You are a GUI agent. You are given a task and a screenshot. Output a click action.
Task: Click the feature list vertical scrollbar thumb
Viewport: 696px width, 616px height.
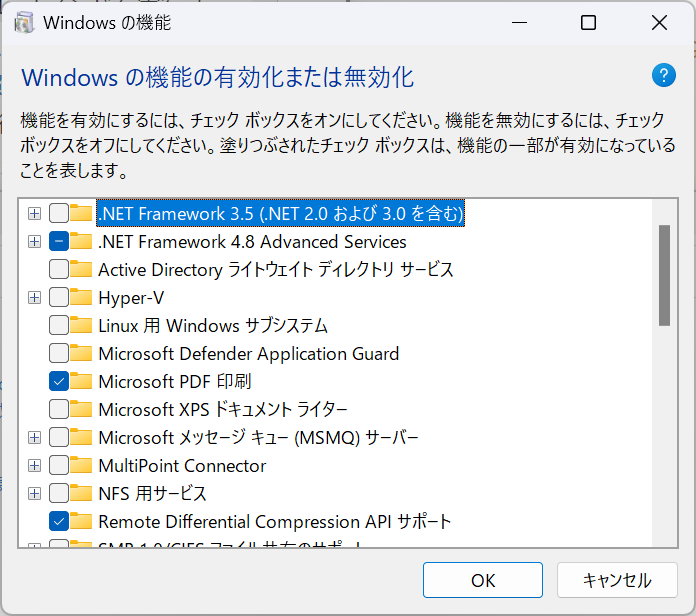664,275
